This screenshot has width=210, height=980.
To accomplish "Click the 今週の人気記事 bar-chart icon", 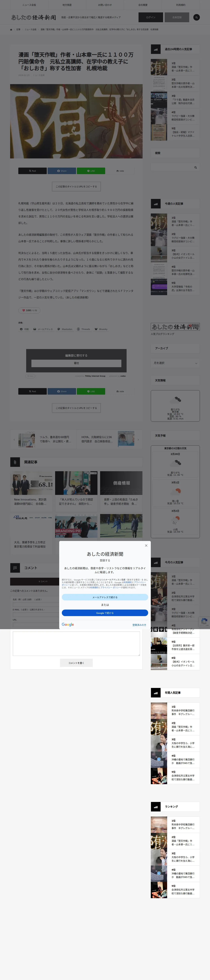I will click(x=156, y=204).
